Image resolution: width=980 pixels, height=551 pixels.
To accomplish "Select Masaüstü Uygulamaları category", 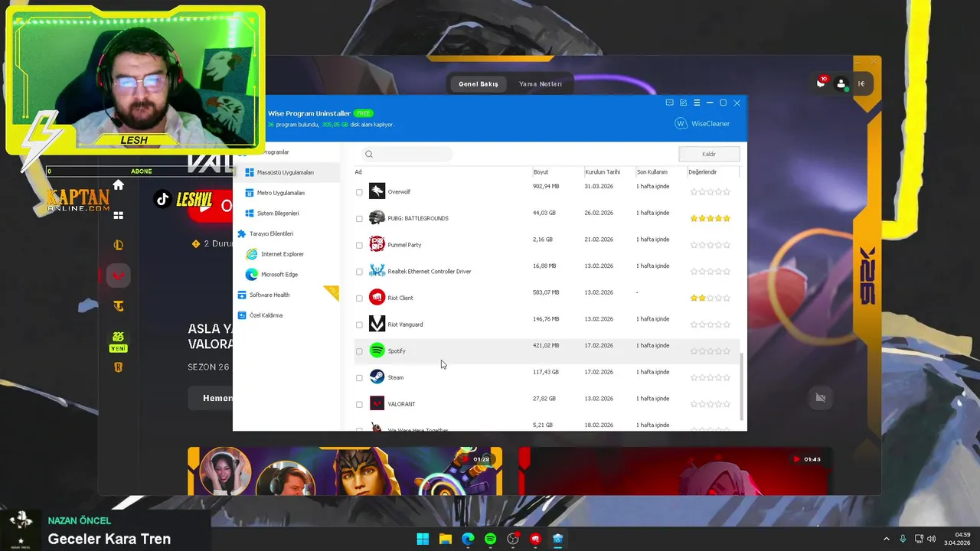I will pos(288,172).
